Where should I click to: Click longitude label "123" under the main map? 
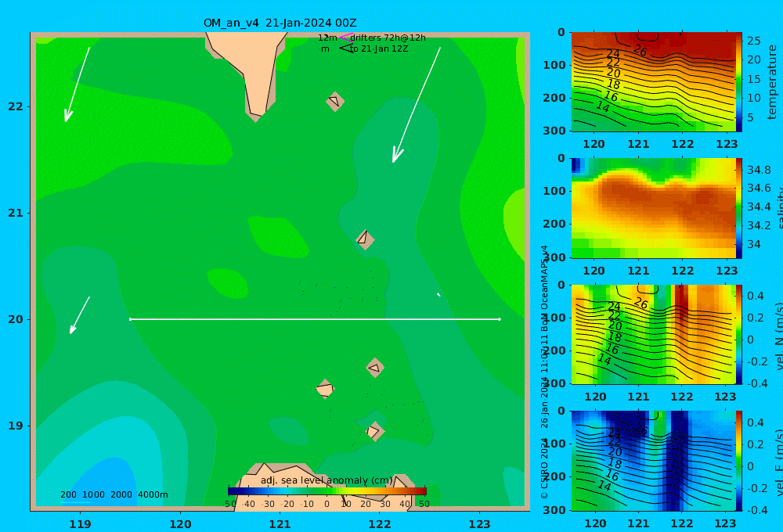click(x=480, y=524)
